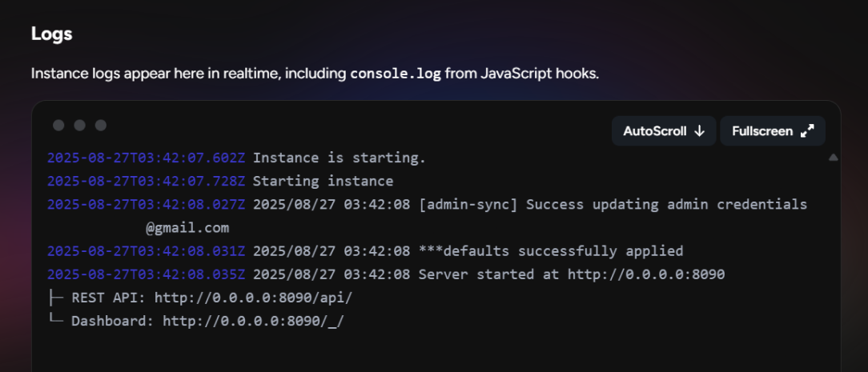Click the middle gray window dot
The width and height of the screenshot is (868, 372).
point(79,125)
